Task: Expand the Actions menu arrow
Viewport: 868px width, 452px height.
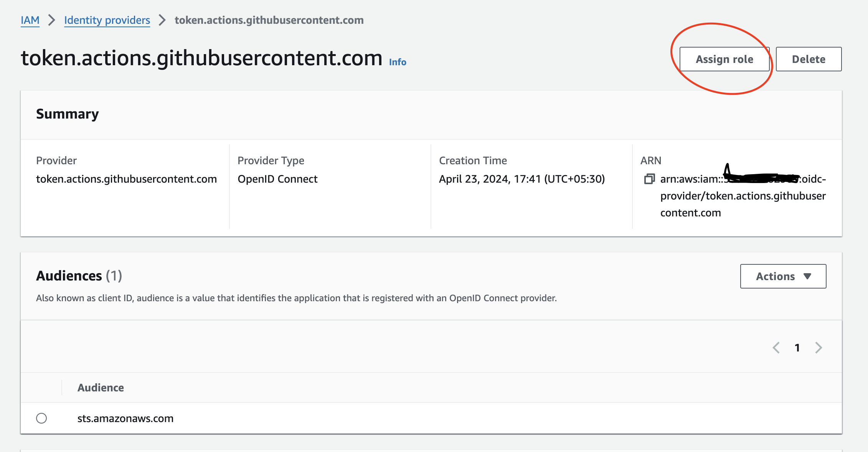Action: point(808,276)
